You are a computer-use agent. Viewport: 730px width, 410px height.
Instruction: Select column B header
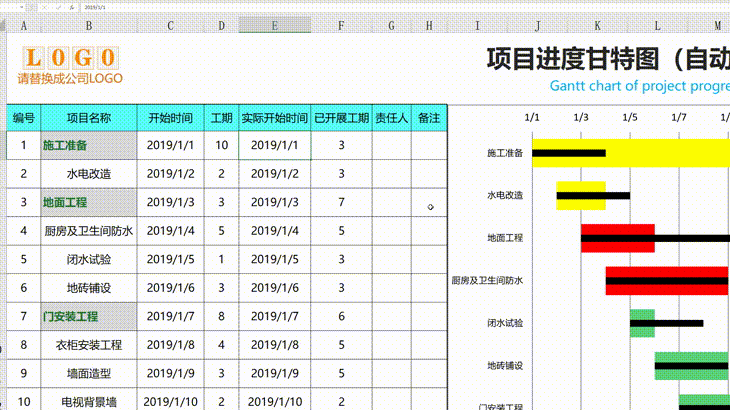[x=88, y=25]
